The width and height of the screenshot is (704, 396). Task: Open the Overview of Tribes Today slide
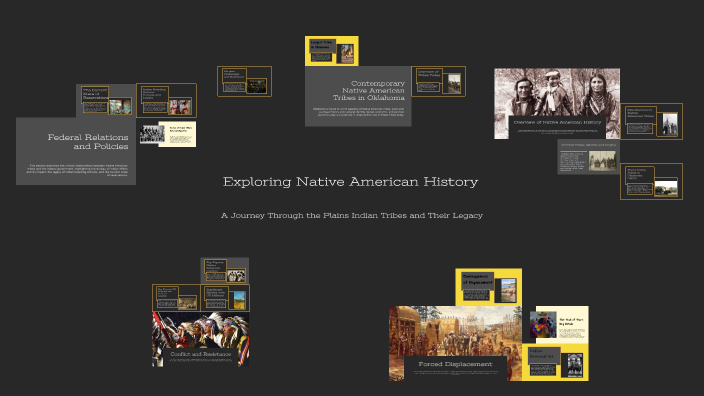(438, 81)
